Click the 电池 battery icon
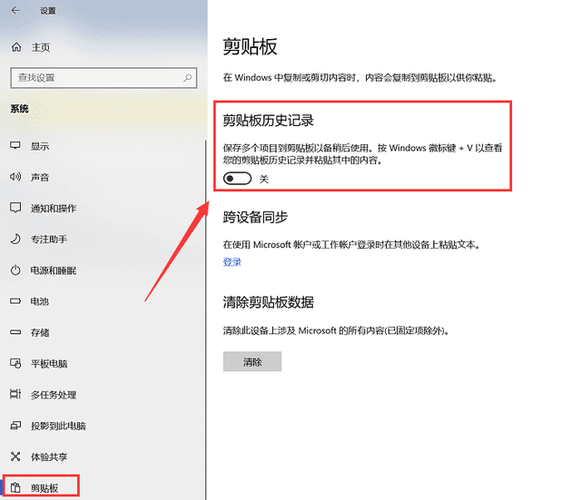 coord(15,301)
